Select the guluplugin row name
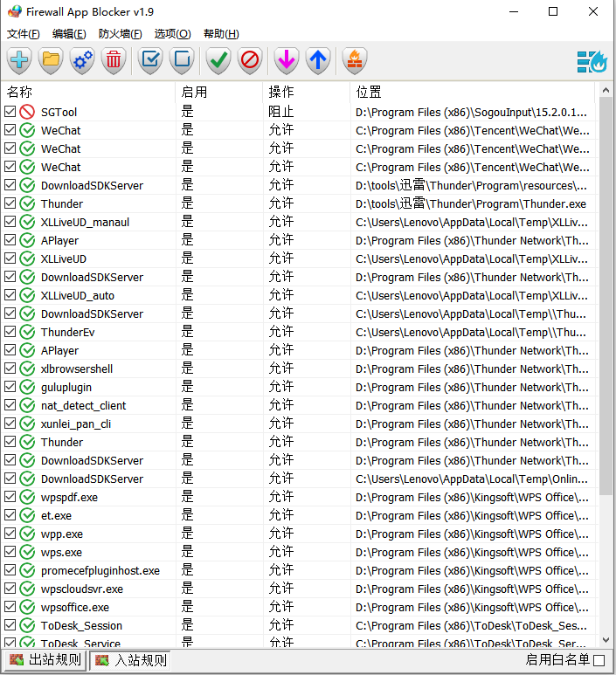The height and width of the screenshot is (675, 616). [66, 388]
